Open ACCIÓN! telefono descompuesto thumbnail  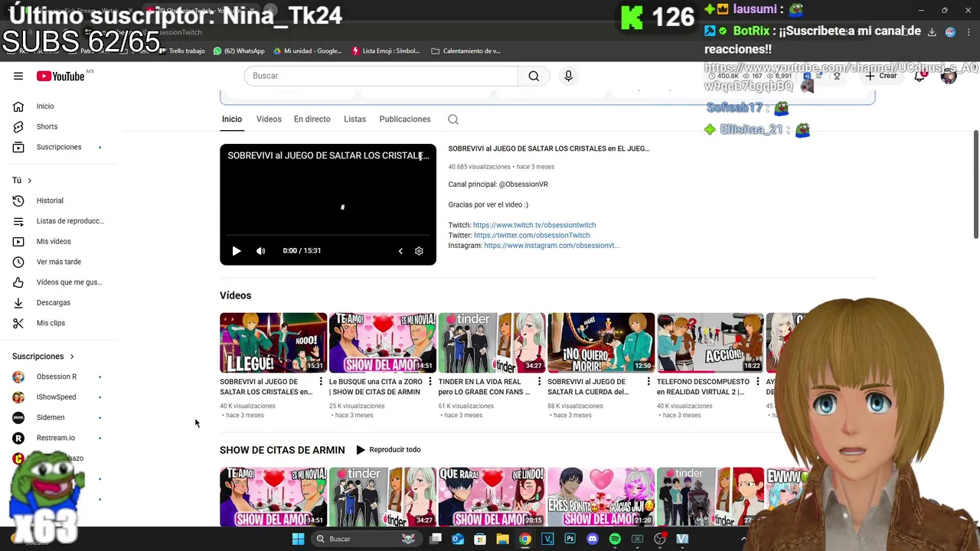[710, 343]
